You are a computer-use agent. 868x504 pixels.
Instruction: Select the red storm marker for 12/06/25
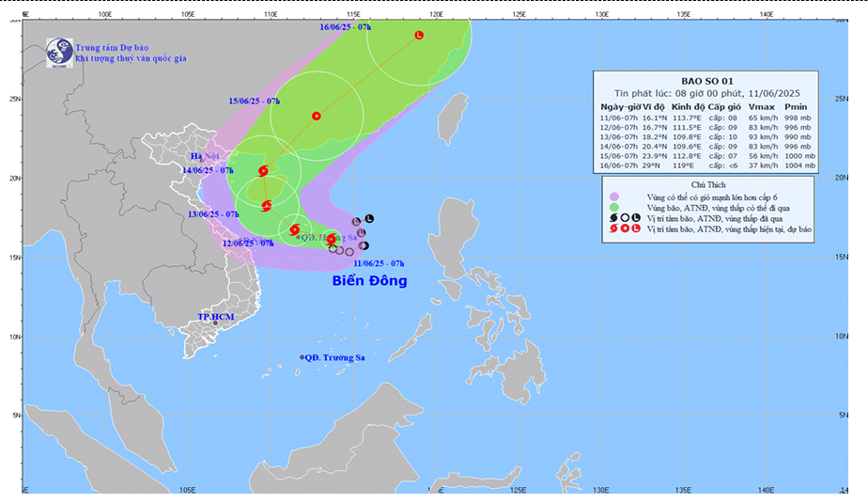point(295,229)
